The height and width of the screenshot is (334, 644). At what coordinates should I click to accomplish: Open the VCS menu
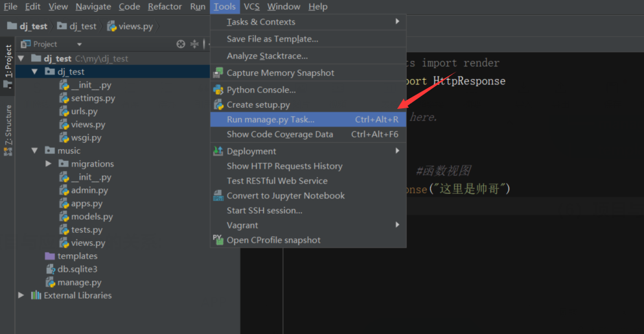click(x=251, y=6)
